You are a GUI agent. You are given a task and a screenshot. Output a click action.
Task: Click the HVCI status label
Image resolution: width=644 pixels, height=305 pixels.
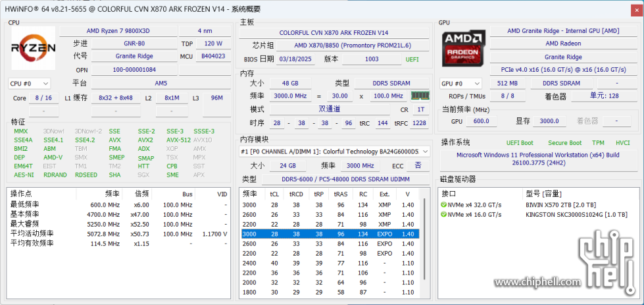[x=623, y=143]
